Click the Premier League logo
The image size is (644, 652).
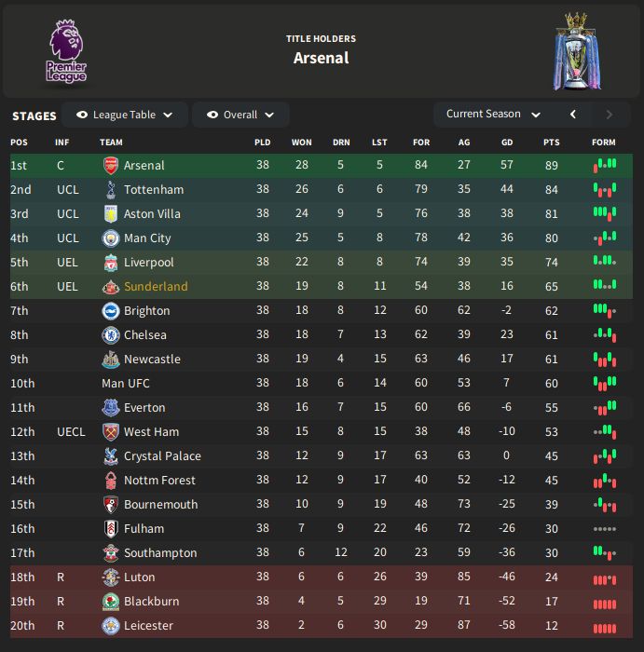[66, 52]
